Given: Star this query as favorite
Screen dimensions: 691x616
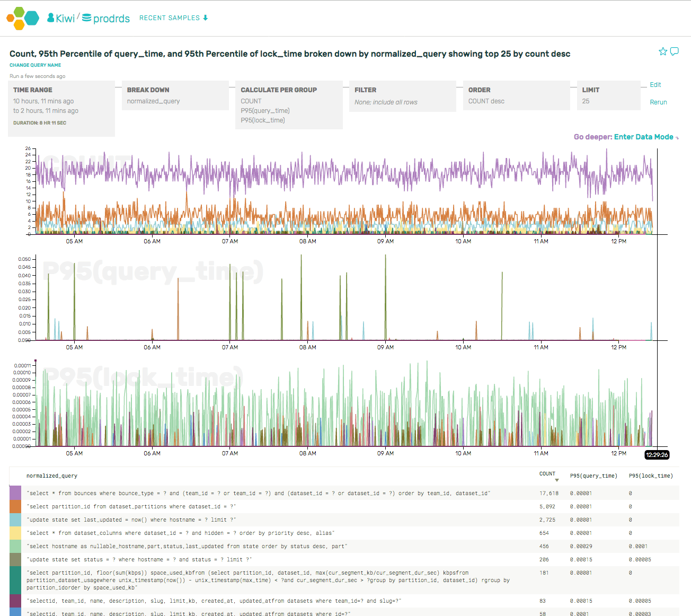Looking at the screenshot, I should 663,51.
